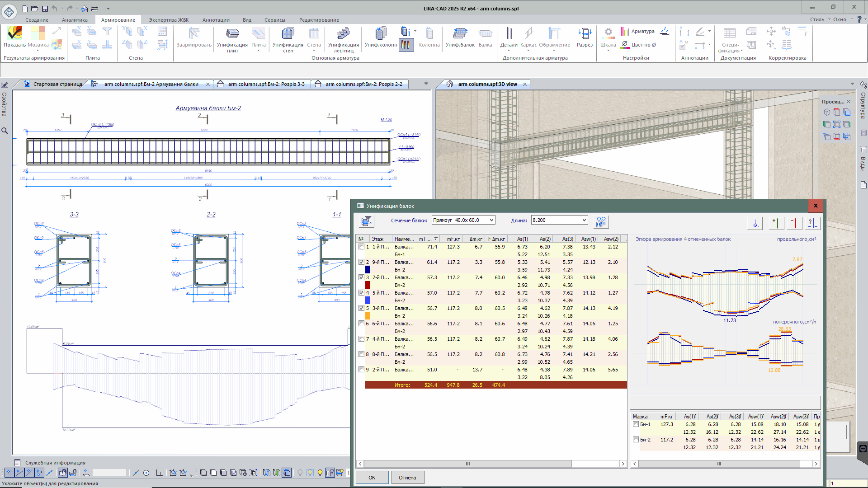868x488 pixels.
Task: Open the Розріз 3-3 document tab
Action: point(266,84)
